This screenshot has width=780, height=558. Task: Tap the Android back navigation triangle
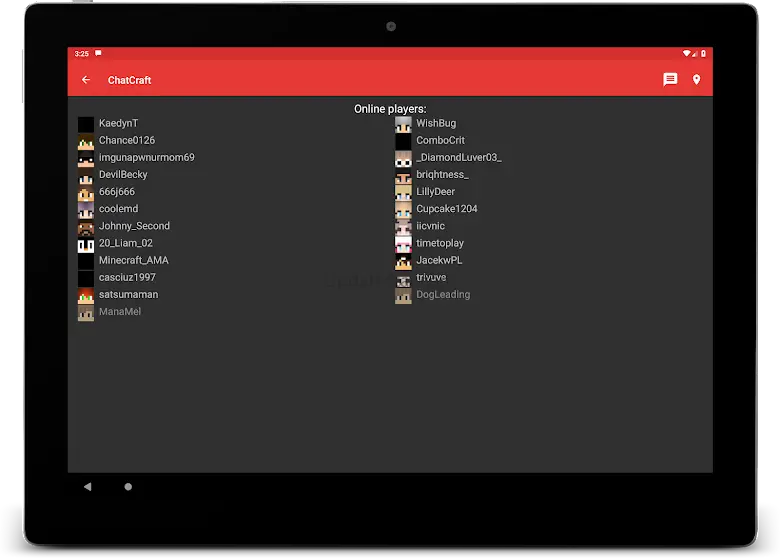point(88,486)
